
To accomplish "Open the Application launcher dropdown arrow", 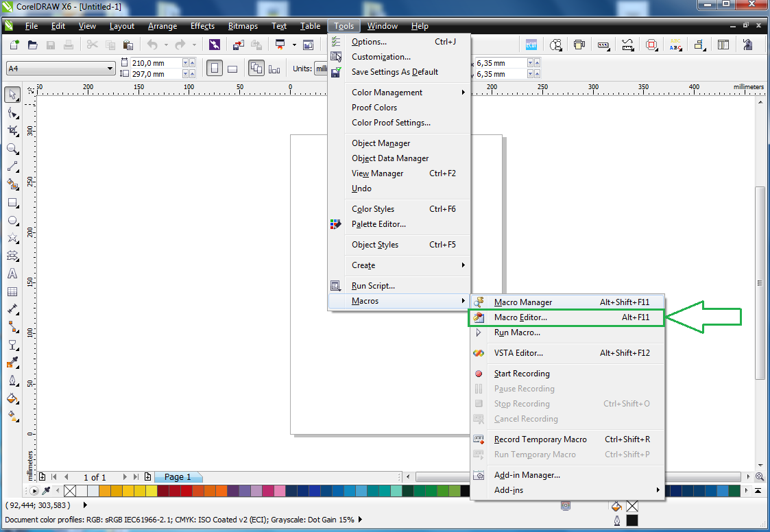I will 294,45.
